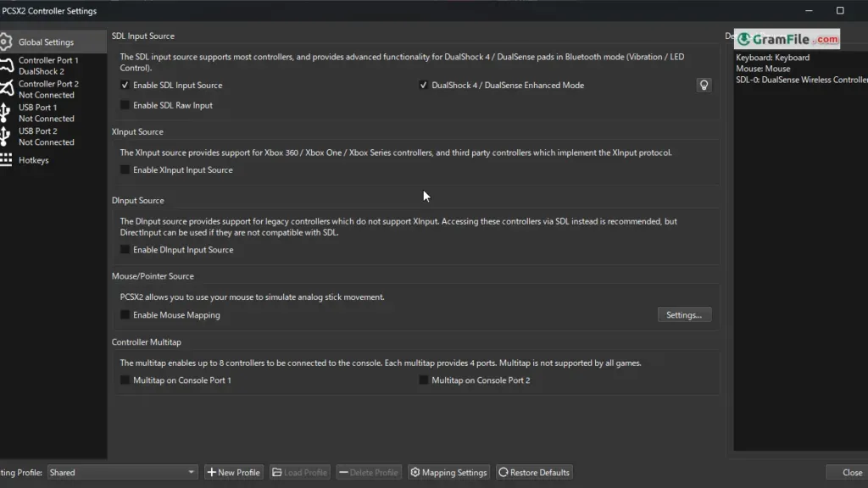Minimize the PCSX2 Controller Settings window
This screenshot has height=488, width=868.
[809, 10]
